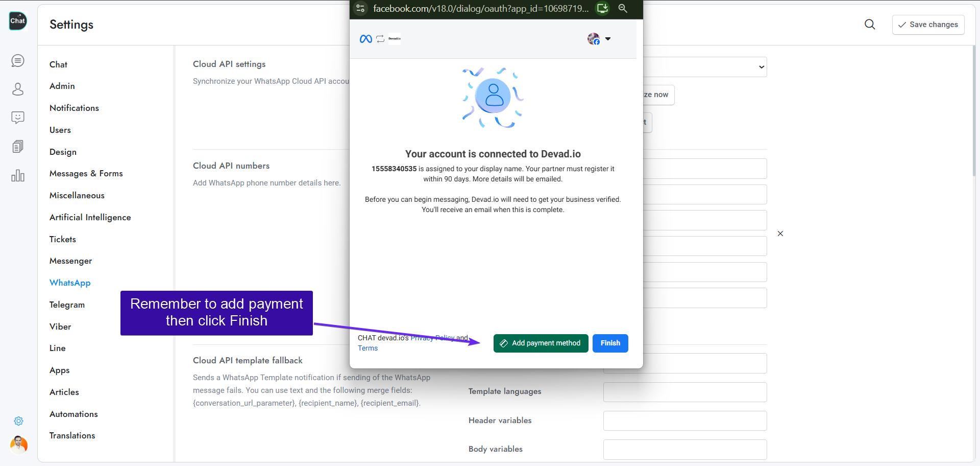Select Artificial Intelligence settings section
The height and width of the screenshot is (466, 980).
pos(90,217)
